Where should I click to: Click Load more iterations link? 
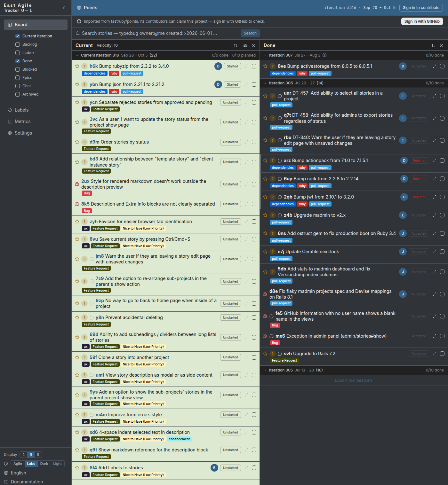point(354,380)
